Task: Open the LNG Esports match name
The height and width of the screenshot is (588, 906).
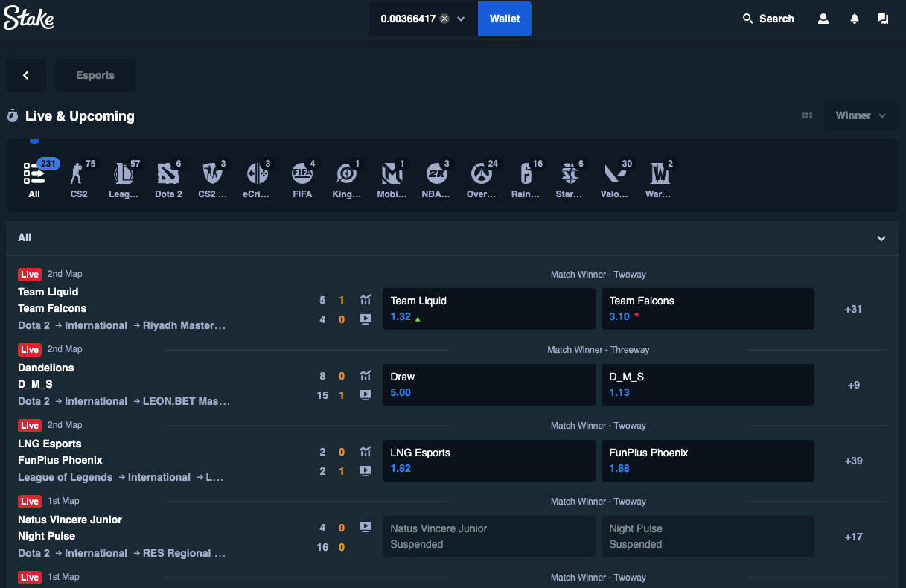Action: coord(50,444)
